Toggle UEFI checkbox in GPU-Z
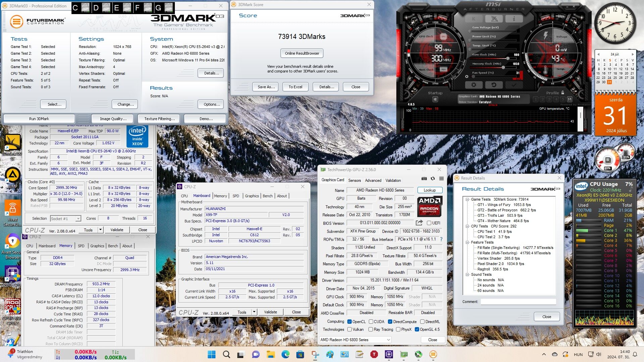This screenshot has width=644, height=362. coord(429,223)
